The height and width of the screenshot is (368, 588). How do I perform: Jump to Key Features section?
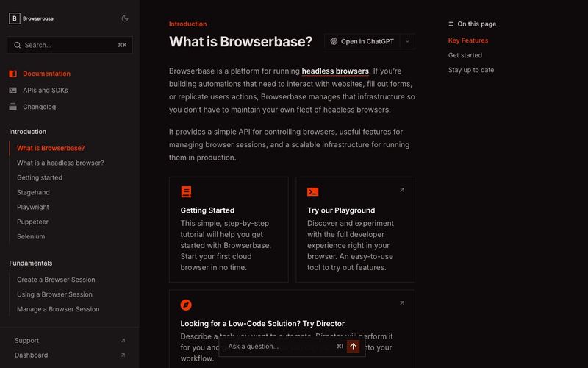click(468, 40)
